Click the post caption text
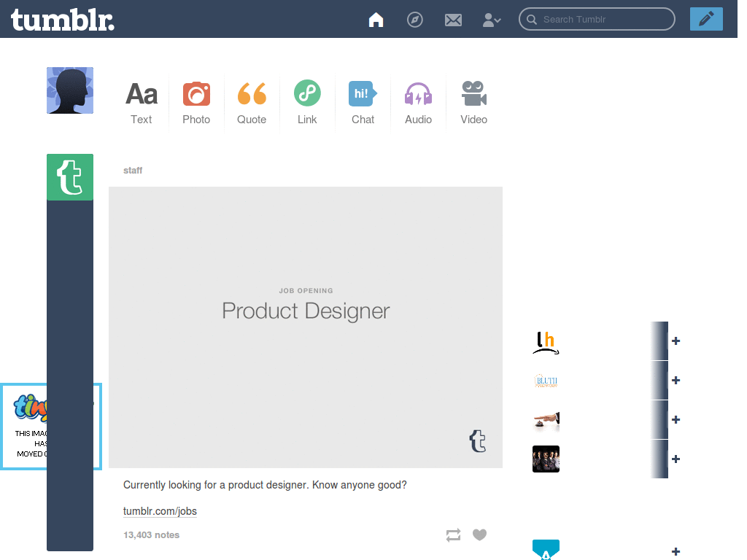 pos(265,485)
